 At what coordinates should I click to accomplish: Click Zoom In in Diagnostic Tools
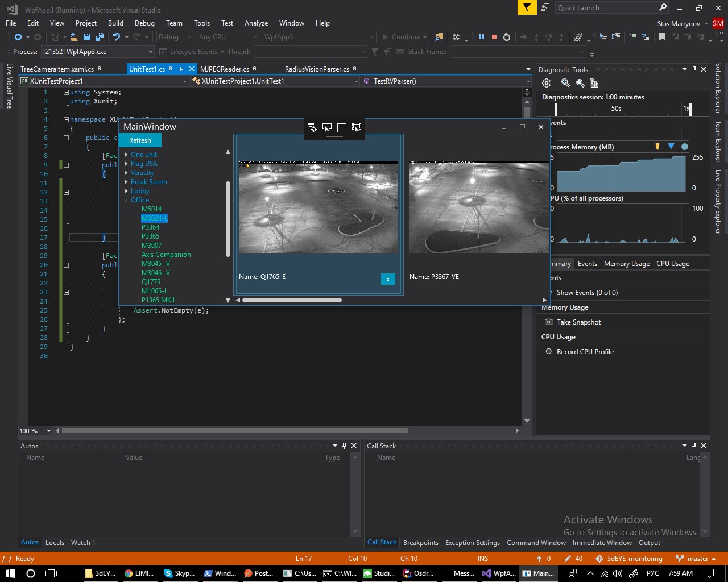click(x=565, y=83)
